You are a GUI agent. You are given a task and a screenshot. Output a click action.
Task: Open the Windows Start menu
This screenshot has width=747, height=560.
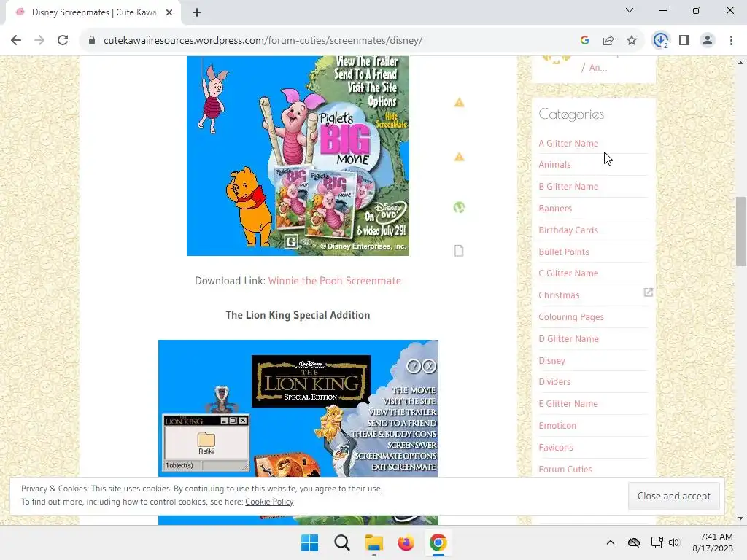309,542
